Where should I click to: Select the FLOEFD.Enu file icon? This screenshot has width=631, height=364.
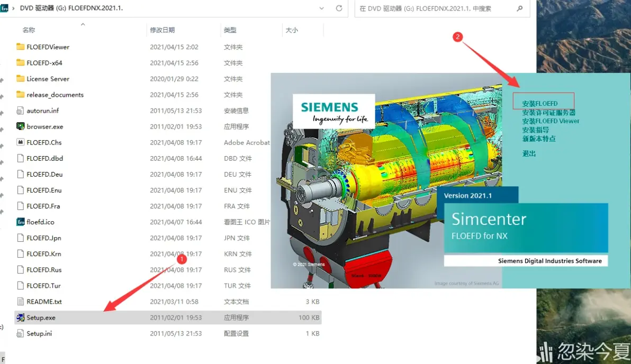point(21,190)
